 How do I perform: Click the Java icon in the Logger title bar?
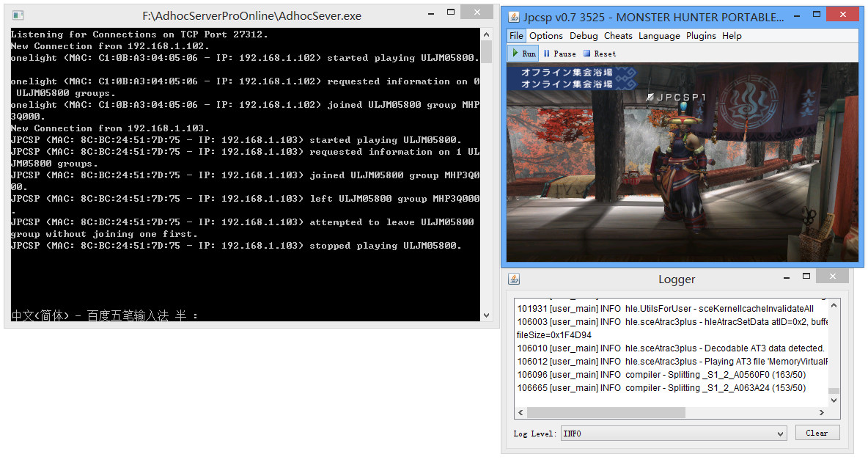coord(514,279)
